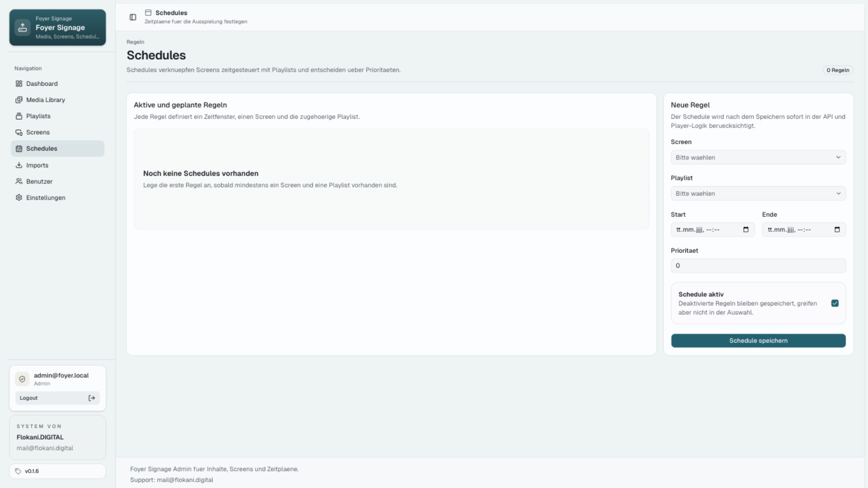
Task: Click the Flokani.DIGITAL text
Action: tap(40, 437)
